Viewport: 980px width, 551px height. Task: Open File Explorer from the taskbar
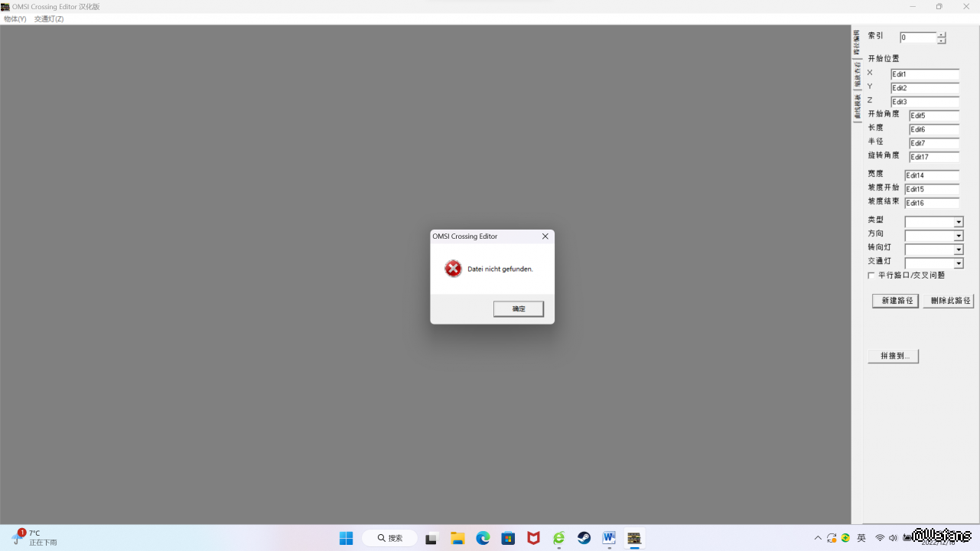457,538
